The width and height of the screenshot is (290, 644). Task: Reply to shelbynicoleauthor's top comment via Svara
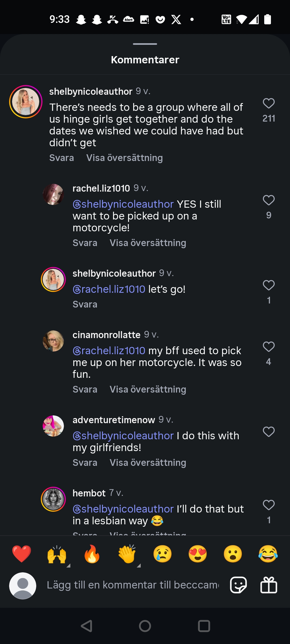click(x=61, y=158)
